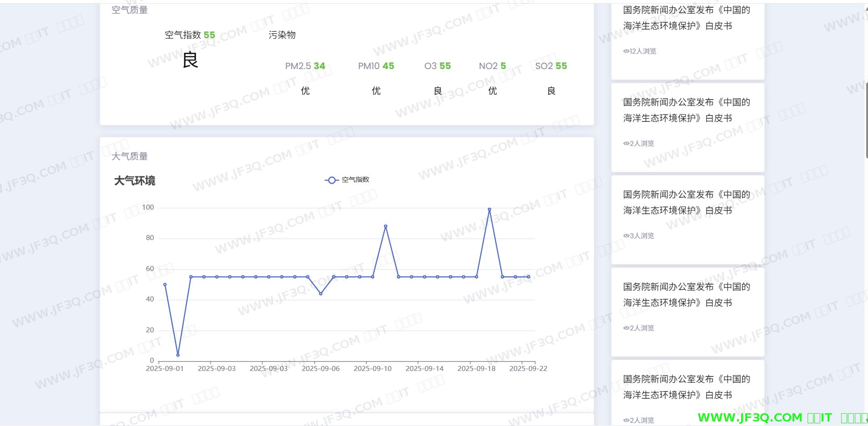Open the news article with 12人浏览

(687, 18)
